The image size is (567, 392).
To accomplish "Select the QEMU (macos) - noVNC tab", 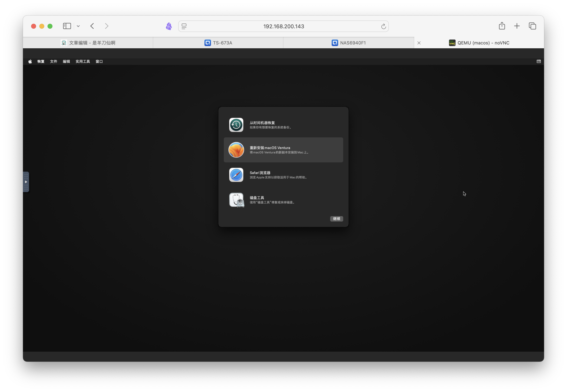I will click(x=479, y=43).
